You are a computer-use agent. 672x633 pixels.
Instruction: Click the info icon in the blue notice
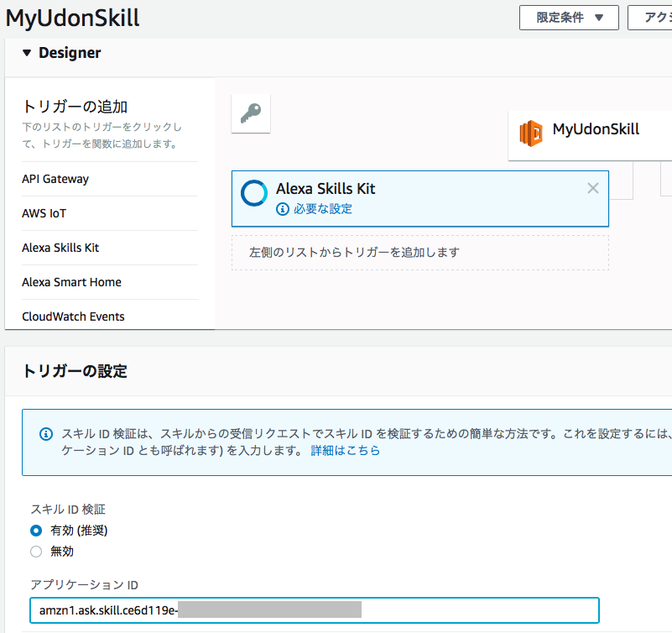46,434
